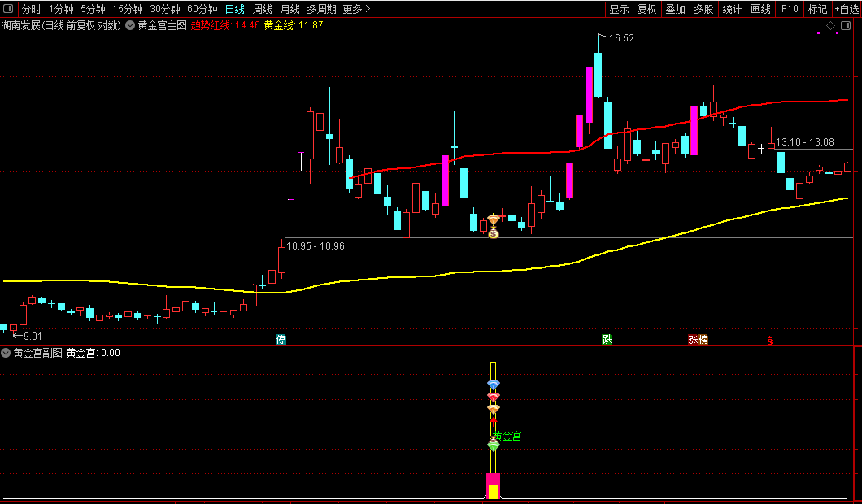The image size is (862, 504).
Task: Toggle the right side panel icon
Action: coord(846,25)
